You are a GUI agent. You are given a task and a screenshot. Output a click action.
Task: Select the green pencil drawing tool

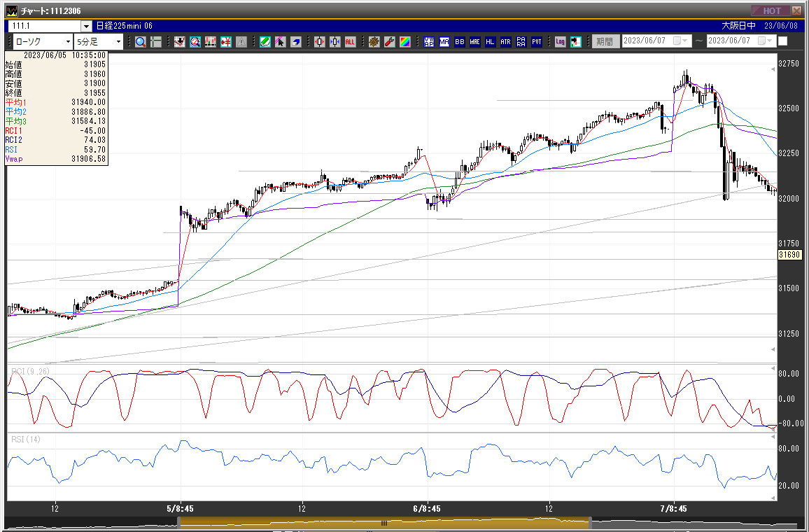pyautogui.click(x=265, y=42)
